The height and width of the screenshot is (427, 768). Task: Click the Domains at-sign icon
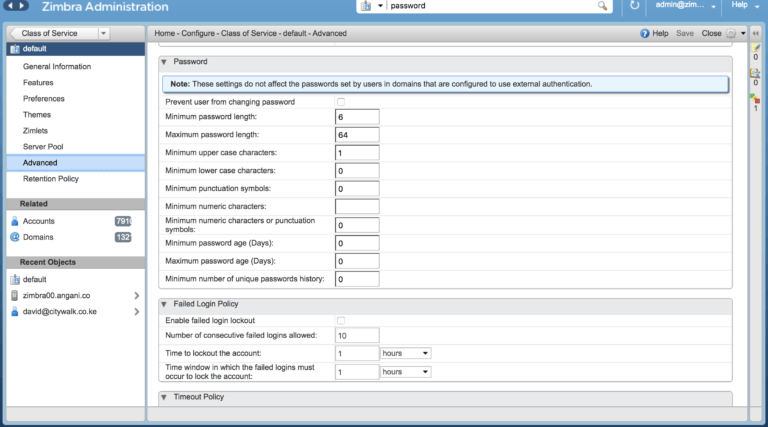pyautogui.click(x=15, y=237)
